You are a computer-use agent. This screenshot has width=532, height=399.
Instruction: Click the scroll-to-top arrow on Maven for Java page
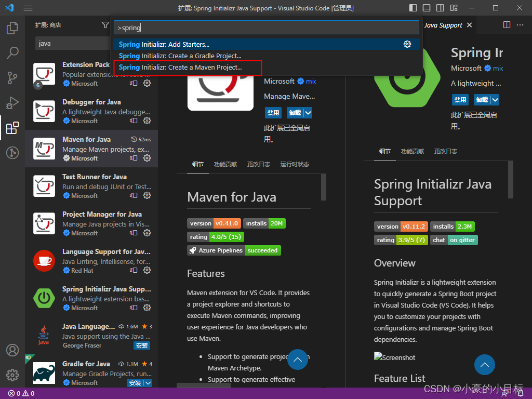coord(298,360)
